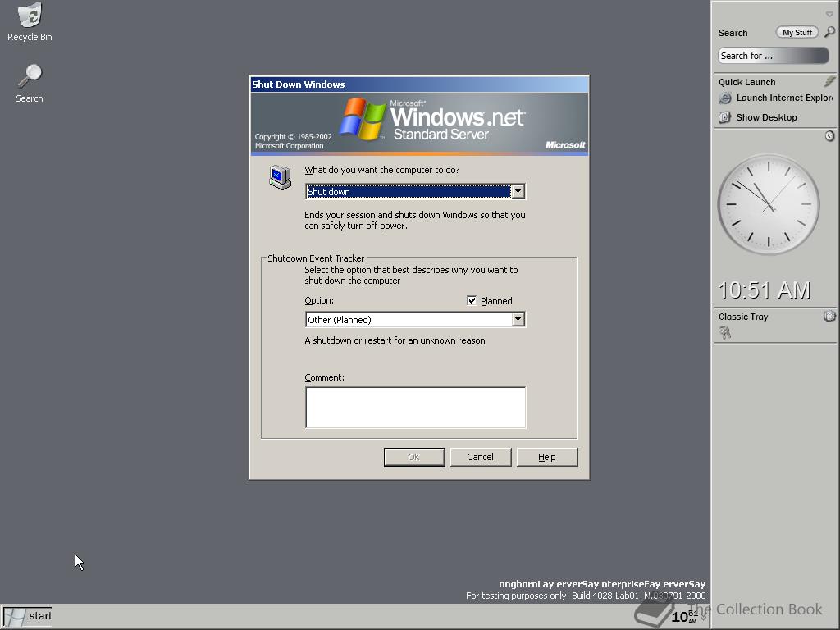Click the magnifier icon in sidebar Search
This screenshot has width=840, height=630.
coord(829,32)
